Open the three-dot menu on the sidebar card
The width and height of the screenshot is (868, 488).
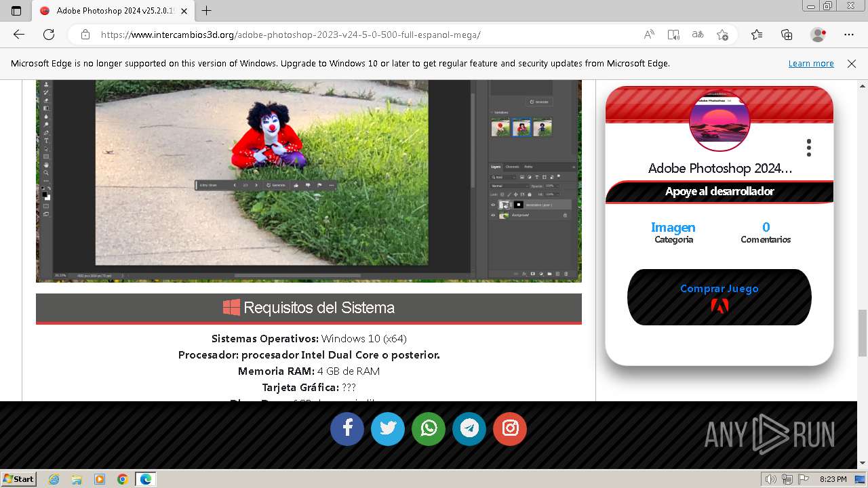pyautogui.click(x=809, y=148)
